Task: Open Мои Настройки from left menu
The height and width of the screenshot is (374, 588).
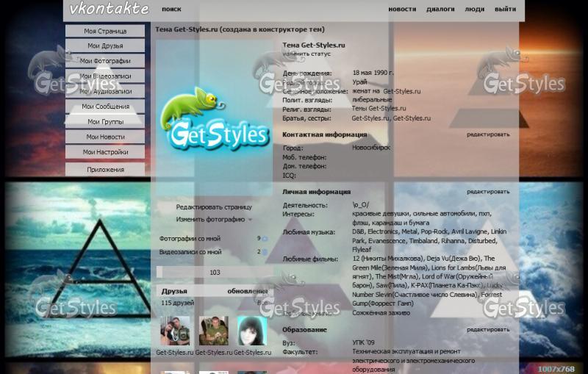Action: [105, 152]
